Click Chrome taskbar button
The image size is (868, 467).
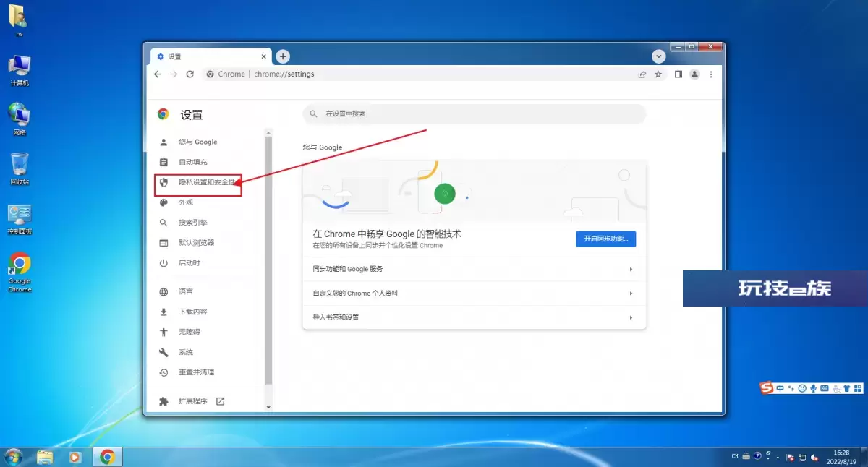108,457
